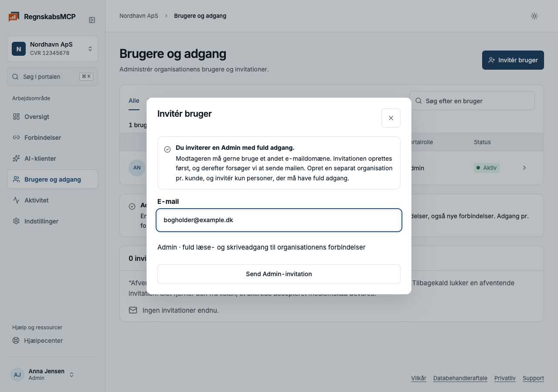Click the envelope icon by Ingen invitationer
Image resolution: width=558 pixels, height=392 pixels.
[133, 310]
